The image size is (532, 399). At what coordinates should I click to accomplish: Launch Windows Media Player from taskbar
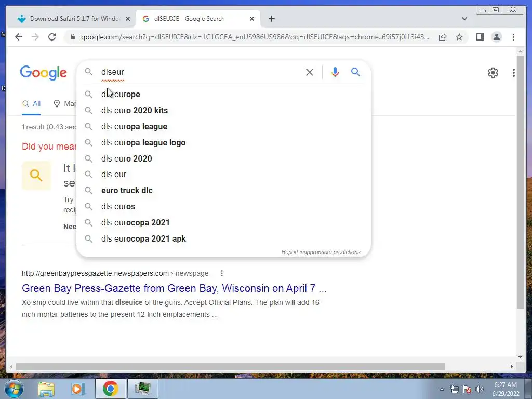pos(78,389)
